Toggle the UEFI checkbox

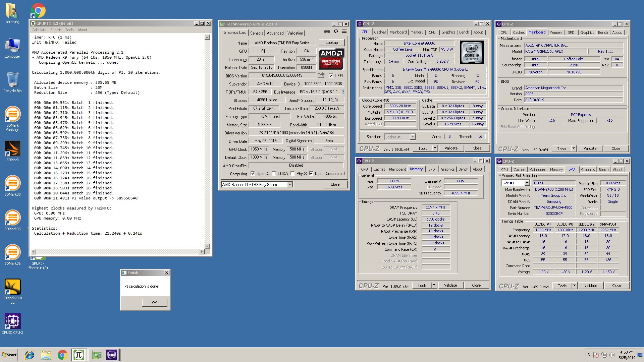[x=331, y=75]
